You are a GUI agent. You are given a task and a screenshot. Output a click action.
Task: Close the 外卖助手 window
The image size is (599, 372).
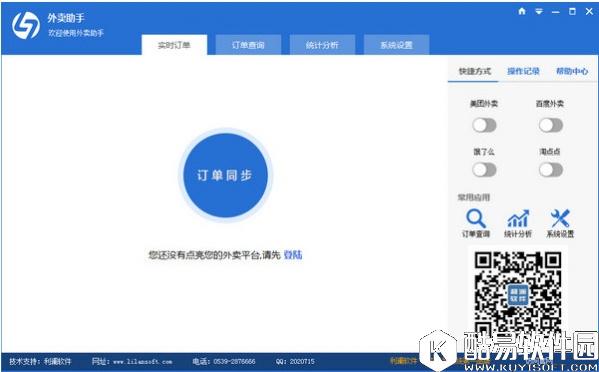pyautogui.click(x=589, y=11)
